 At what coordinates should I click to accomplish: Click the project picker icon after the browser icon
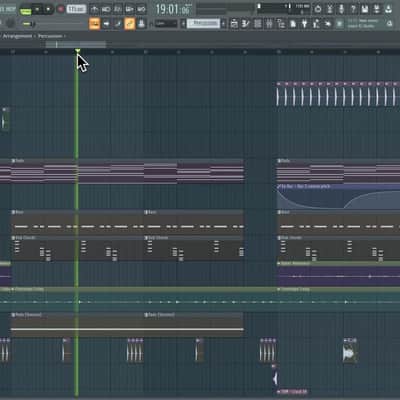point(293,24)
